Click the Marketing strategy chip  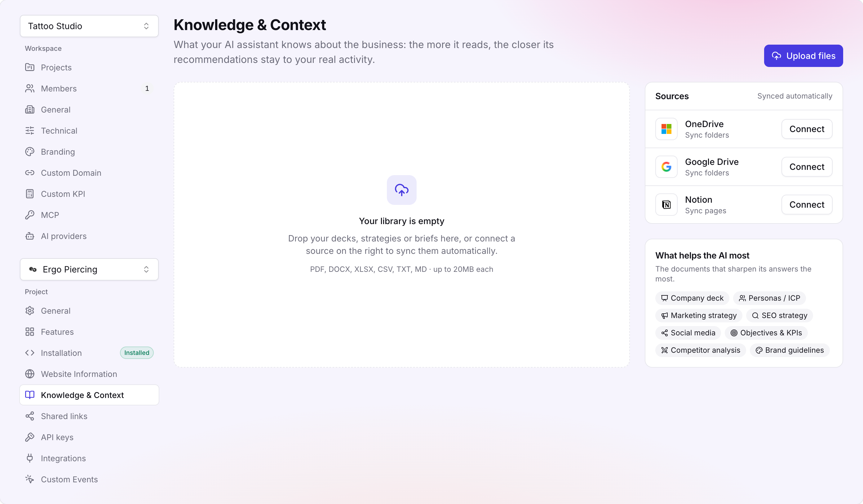[x=699, y=315]
